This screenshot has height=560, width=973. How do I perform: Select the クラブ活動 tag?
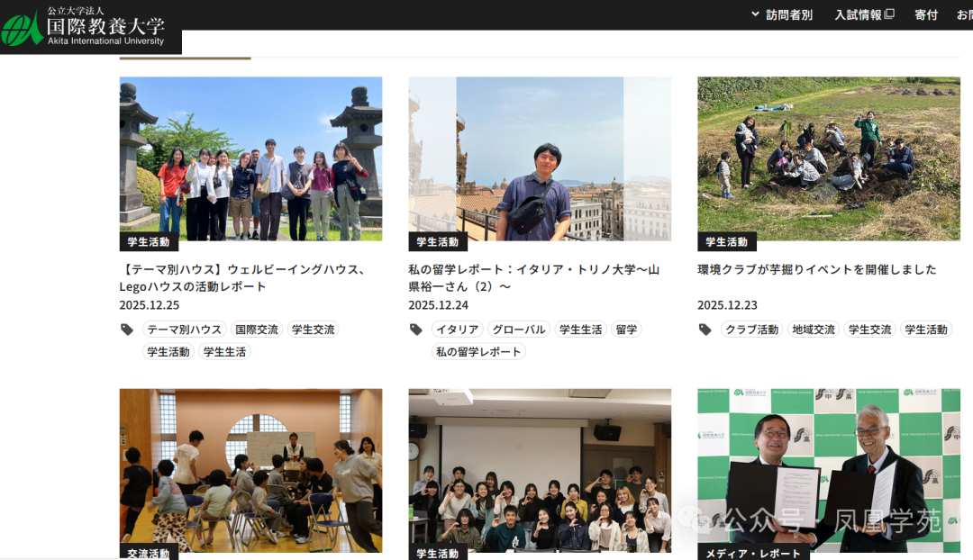751,330
